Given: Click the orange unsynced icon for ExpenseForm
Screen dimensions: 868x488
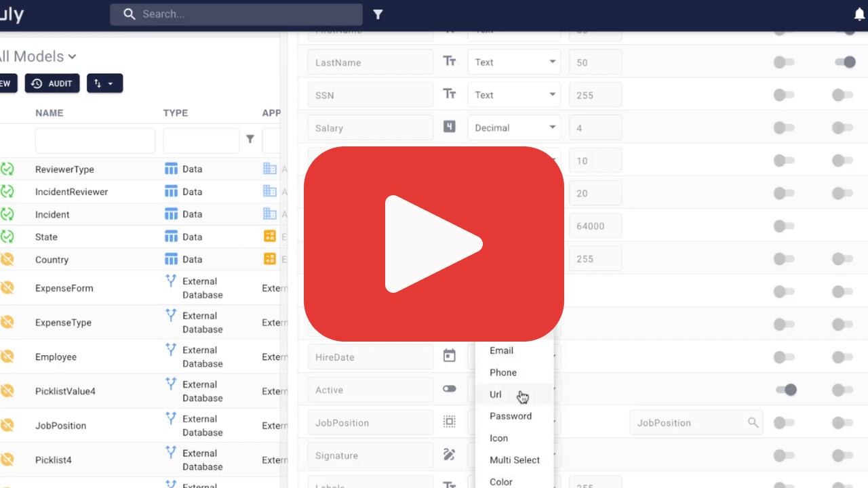Looking at the screenshot, I should 7,288.
